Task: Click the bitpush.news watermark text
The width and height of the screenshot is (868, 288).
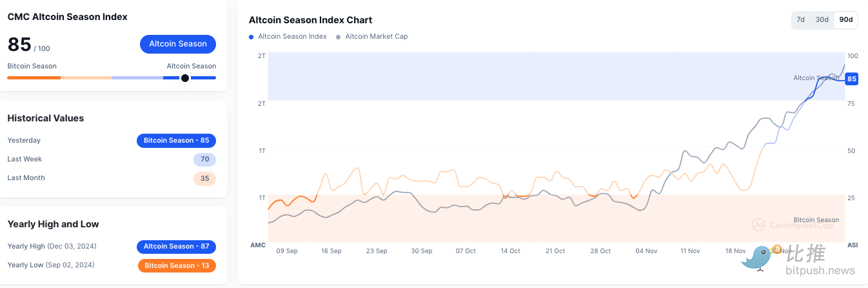Action: [x=820, y=271]
